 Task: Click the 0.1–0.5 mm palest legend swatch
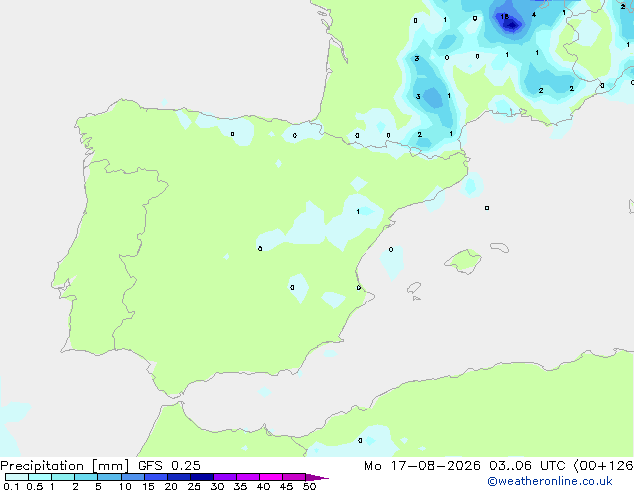(x=17, y=477)
